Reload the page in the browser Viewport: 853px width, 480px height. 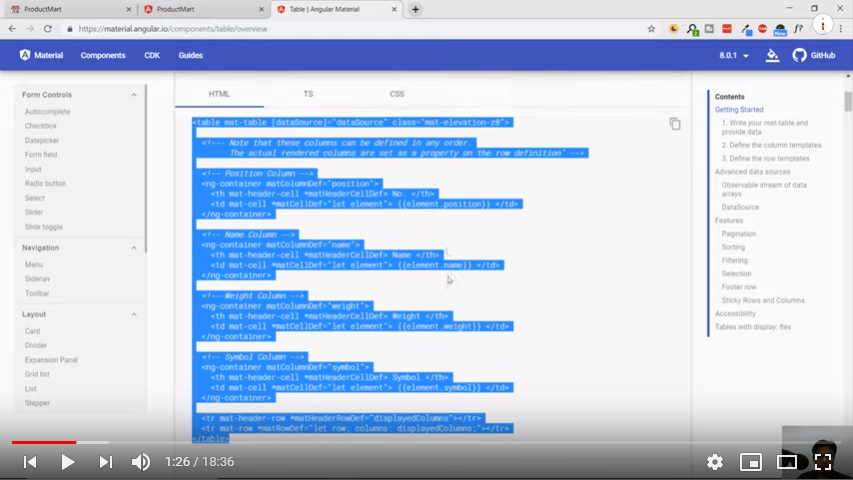pos(47,29)
